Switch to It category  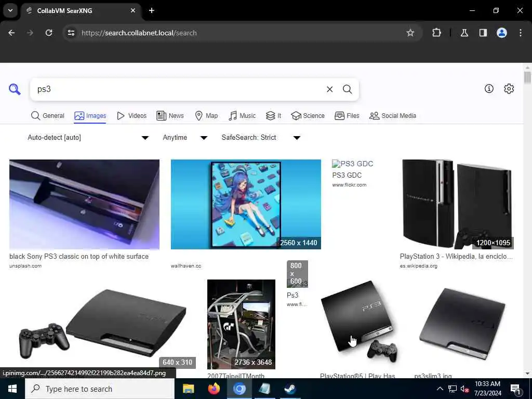point(273,116)
